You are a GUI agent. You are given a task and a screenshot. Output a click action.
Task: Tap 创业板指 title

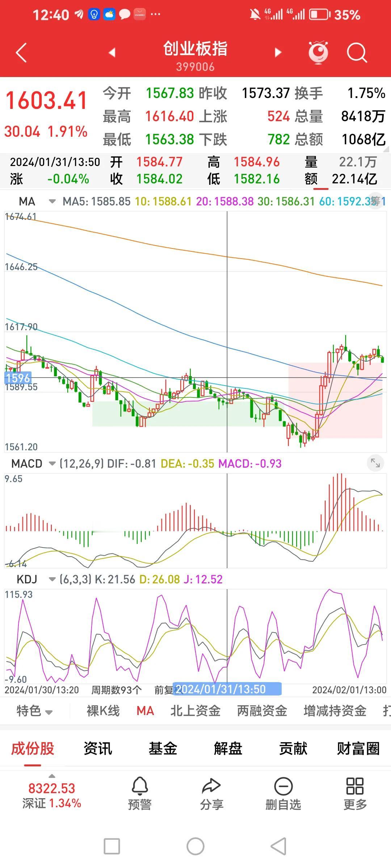pos(195,48)
